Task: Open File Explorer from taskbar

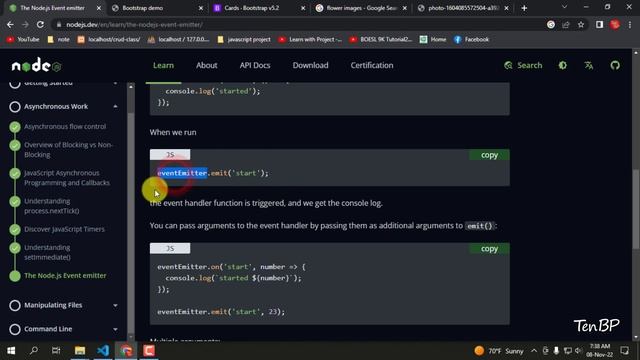Action: coord(80,351)
